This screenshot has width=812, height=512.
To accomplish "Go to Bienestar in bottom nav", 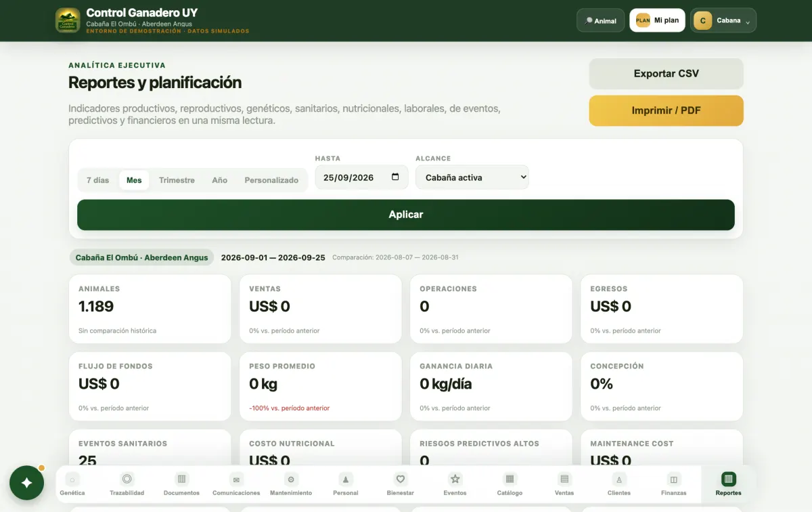I will point(401,484).
